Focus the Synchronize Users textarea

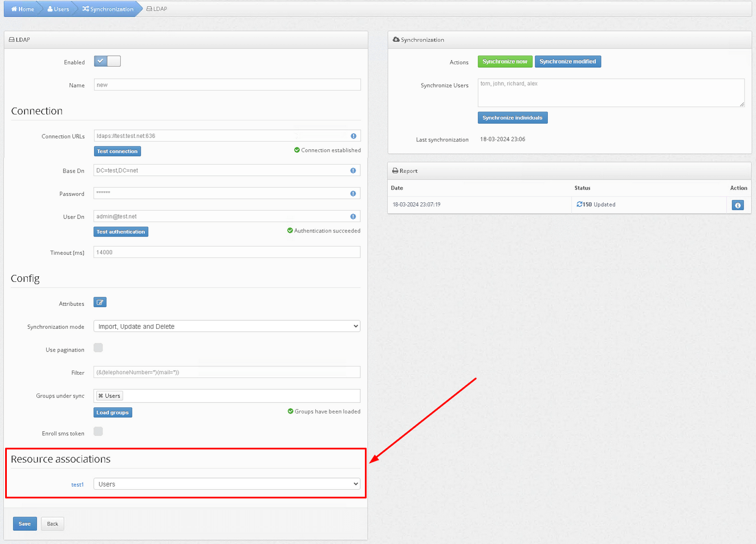pyautogui.click(x=611, y=93)
